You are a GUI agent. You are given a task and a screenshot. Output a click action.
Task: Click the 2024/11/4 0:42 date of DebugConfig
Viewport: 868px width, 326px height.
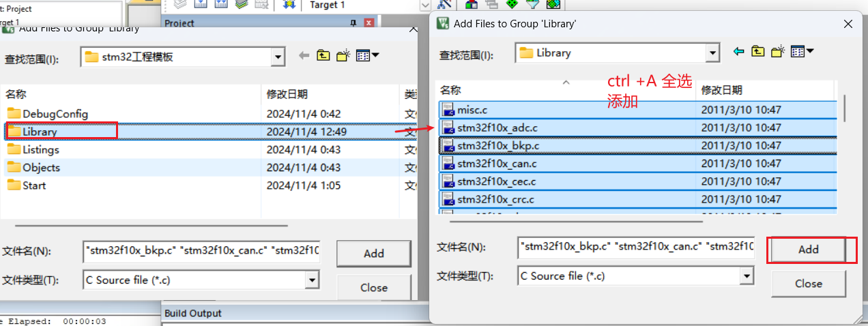304,114
